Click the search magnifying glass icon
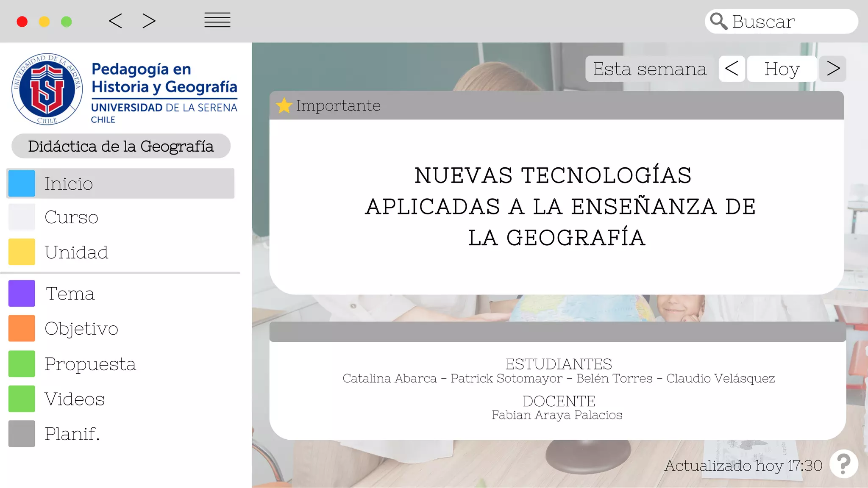 (718, 21)
